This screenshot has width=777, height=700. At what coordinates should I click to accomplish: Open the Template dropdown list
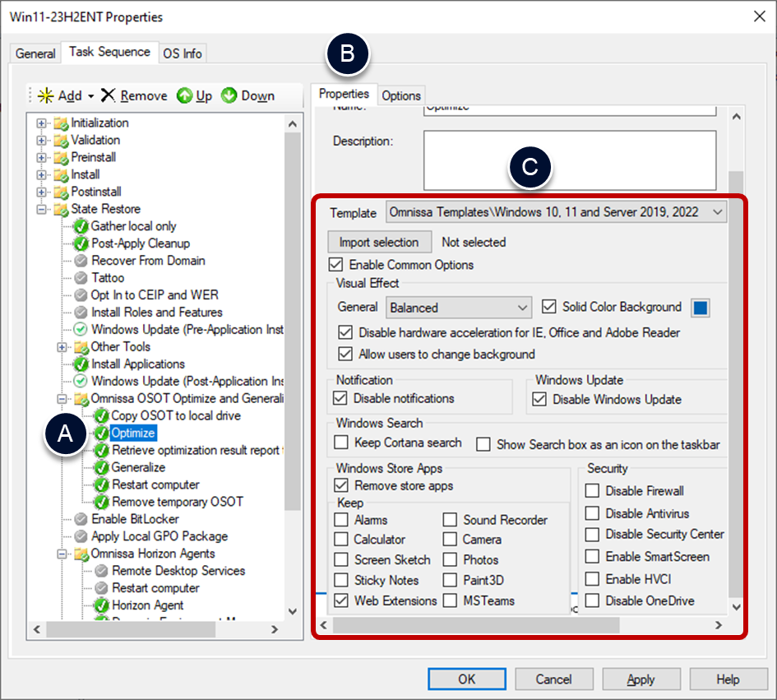(718, 212)
